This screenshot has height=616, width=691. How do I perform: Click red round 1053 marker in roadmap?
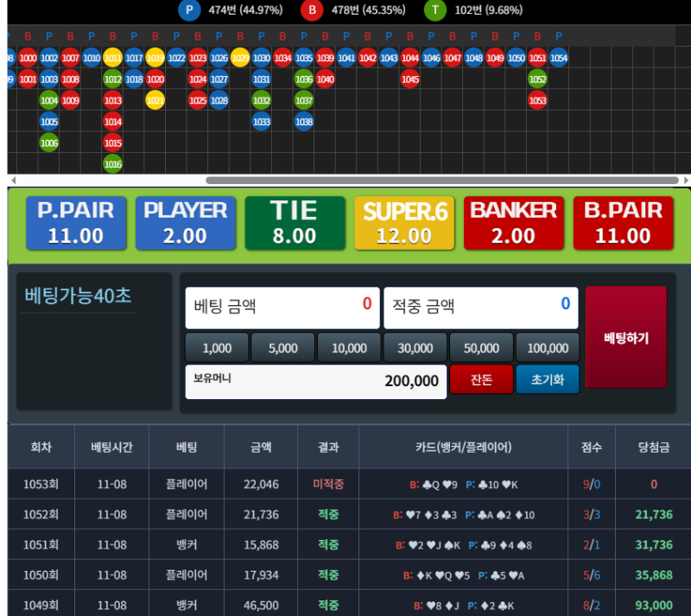pyautogui.click(x=537, y=100)
